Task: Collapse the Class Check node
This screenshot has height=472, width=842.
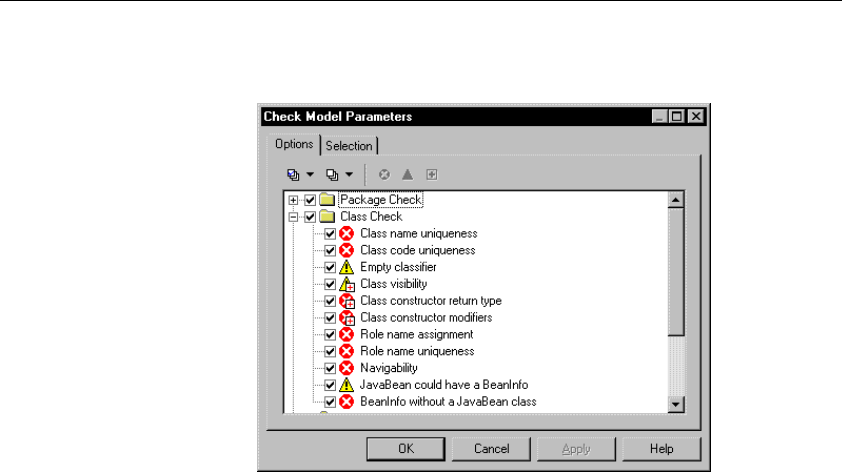Action: 293,217
